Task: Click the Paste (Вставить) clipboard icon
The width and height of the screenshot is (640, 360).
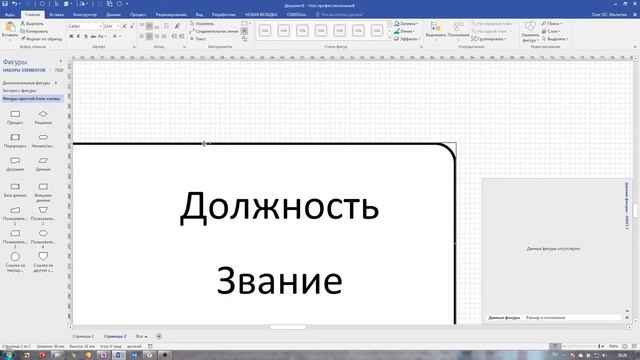Action: coord(9,27)
